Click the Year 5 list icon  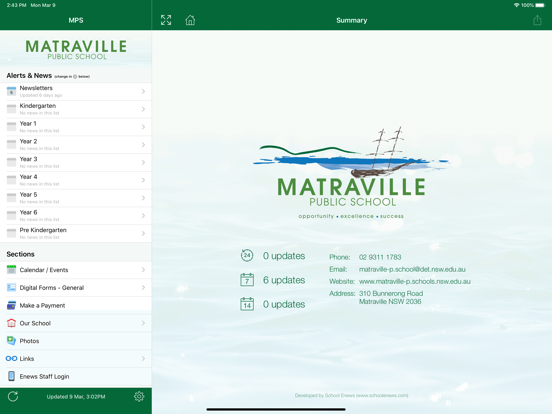click(11, 197)
